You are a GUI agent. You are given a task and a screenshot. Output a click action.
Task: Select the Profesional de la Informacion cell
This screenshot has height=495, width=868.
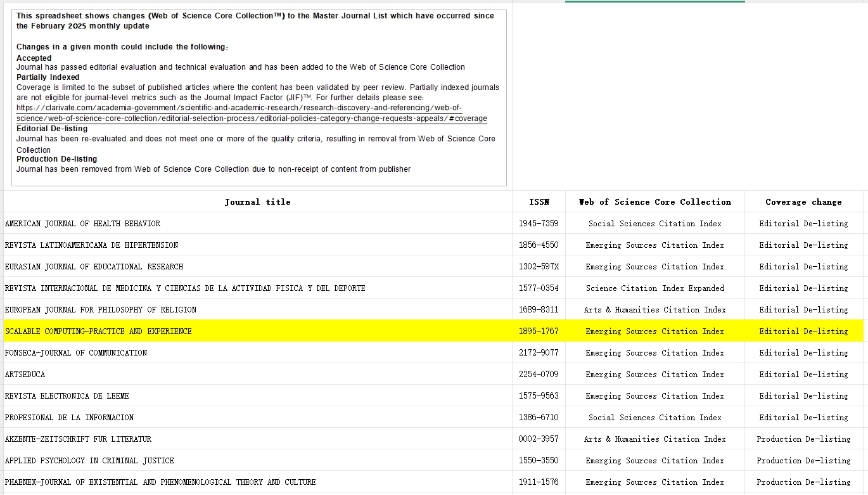coord(258,417)
